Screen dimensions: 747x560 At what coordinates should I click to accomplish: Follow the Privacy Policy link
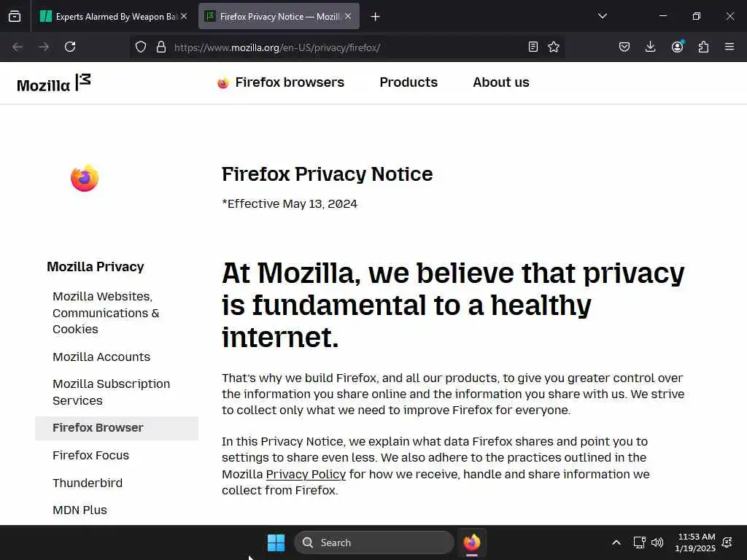(306, 474)
